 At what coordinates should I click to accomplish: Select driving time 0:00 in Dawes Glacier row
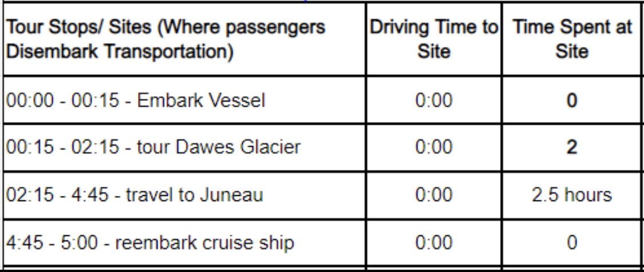tap(434, 148)
